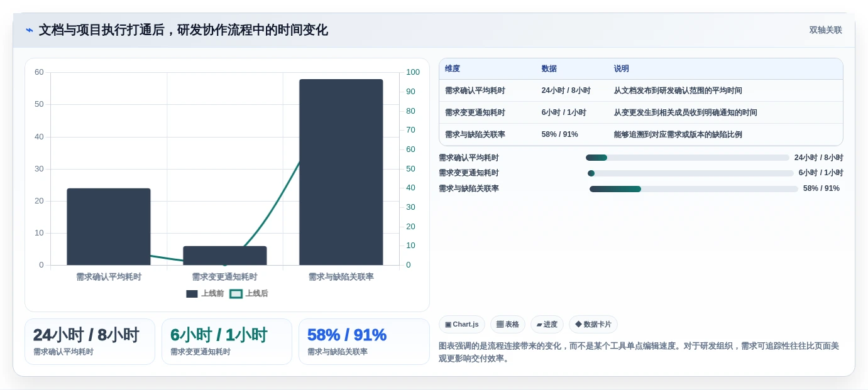The width and height of the screenshot is (868, 390).
Task: Click the 数据卡片 tag chip
Action: click(593, 325)
